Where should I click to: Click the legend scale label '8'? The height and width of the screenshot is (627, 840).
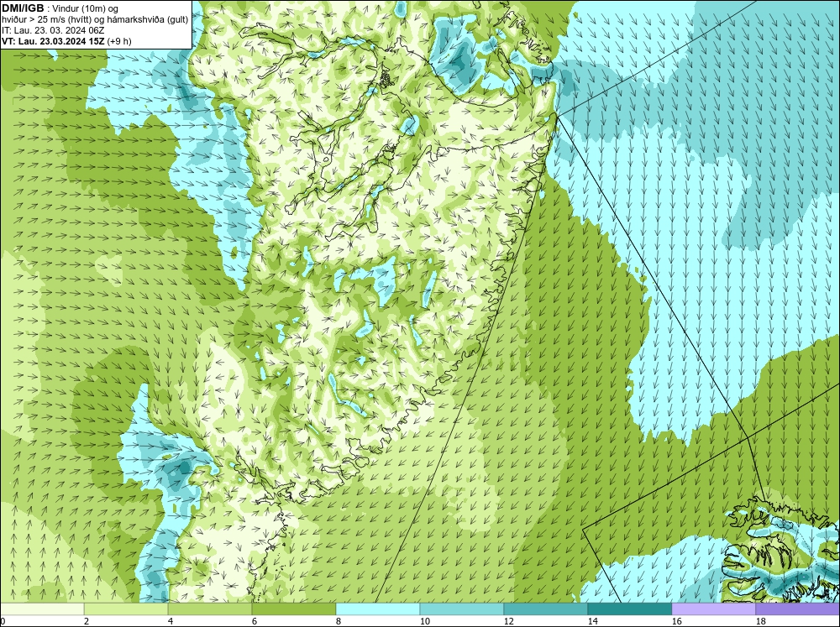pos(339,621)
